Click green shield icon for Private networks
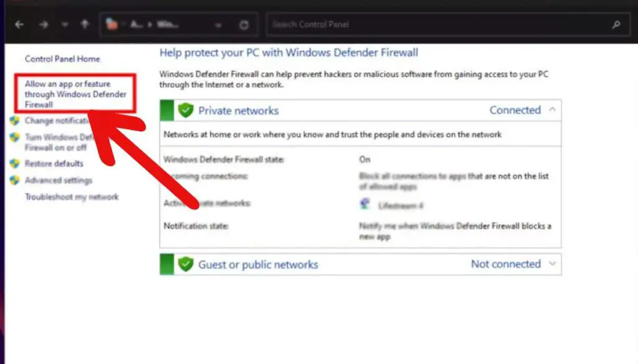Viewport: 638px width, 364px height. click(186, 110)
